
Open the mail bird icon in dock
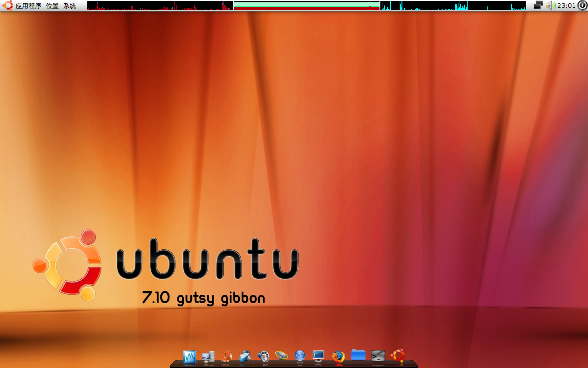(245, 356)
